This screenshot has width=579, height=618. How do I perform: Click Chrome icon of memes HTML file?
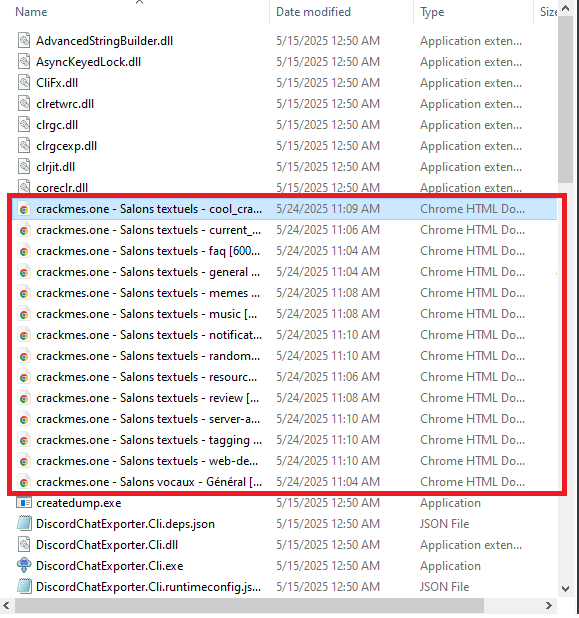[24, 293]
